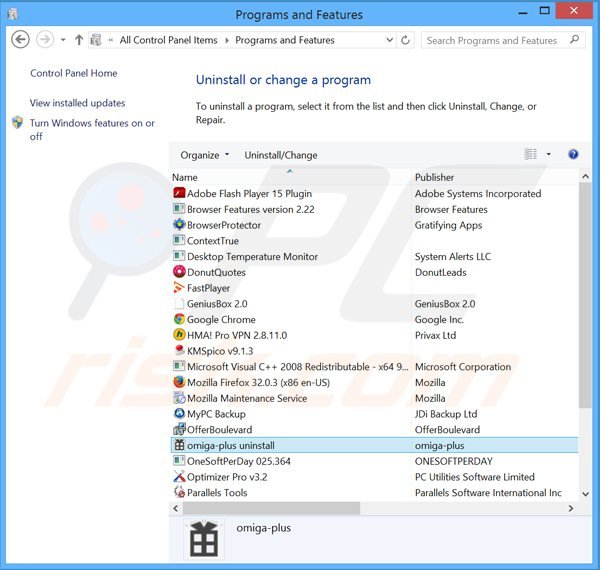Select DonutQuotes program name
This screenshot has height=570, width=600.
(216, 272)
